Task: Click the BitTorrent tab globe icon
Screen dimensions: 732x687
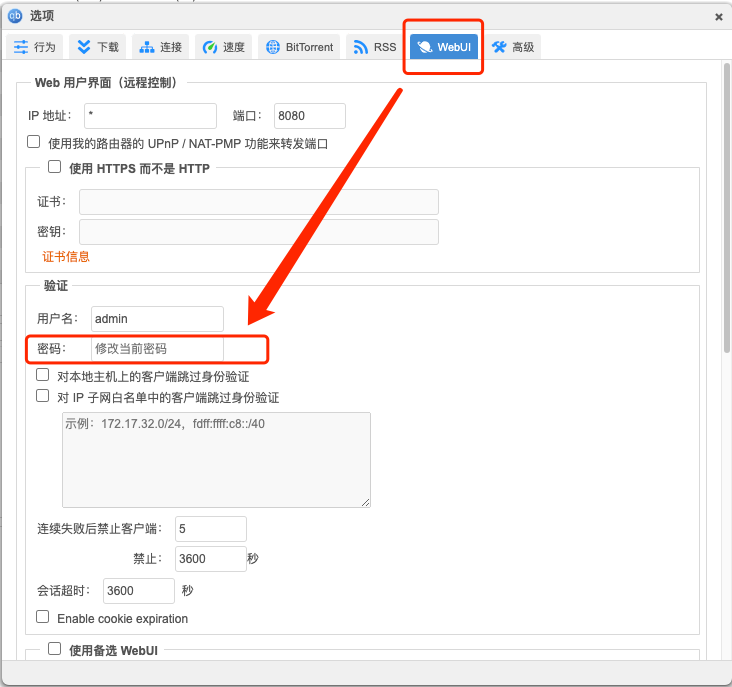Action: [273, 47]
